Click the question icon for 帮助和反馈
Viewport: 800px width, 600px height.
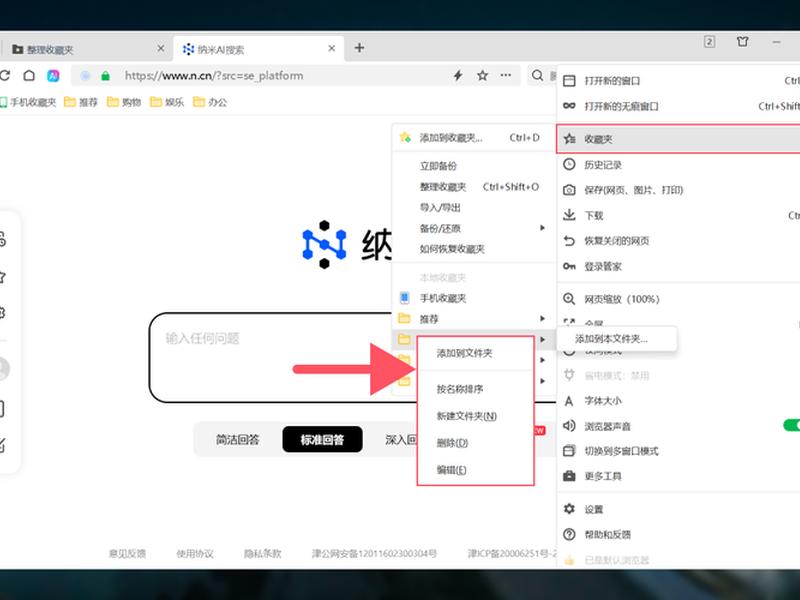coord(569,534)
